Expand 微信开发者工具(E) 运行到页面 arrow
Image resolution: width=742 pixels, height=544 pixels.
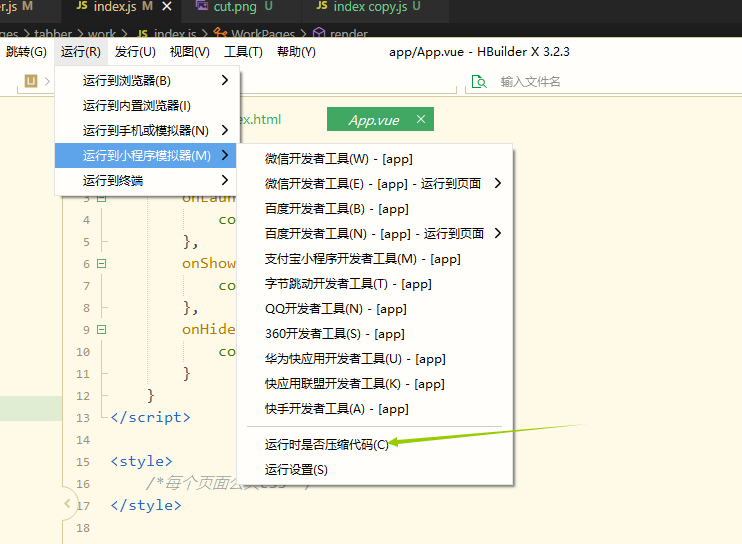[497, 184]
